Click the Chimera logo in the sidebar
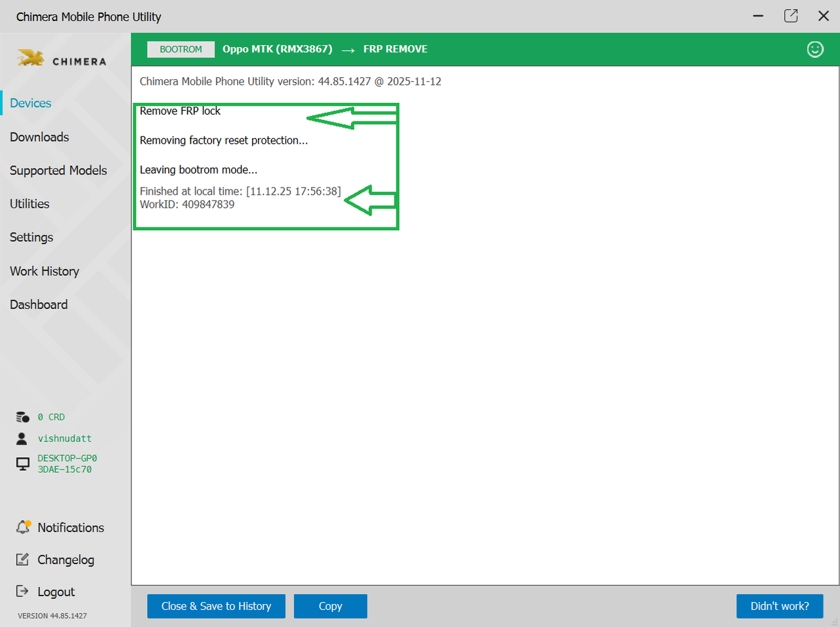Viewport: 840px width, 627px height. point(62,59)
